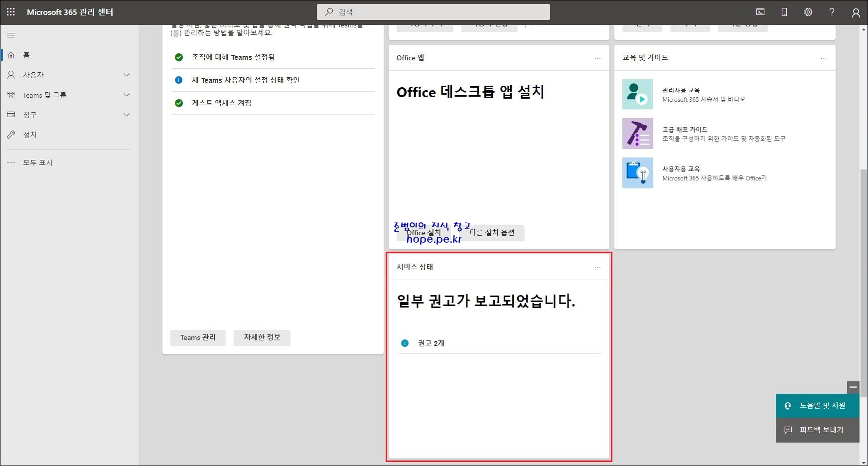Click the 모두 표시 ellipsis icon
The image size is (868, 466).
(x=11, y=162)
